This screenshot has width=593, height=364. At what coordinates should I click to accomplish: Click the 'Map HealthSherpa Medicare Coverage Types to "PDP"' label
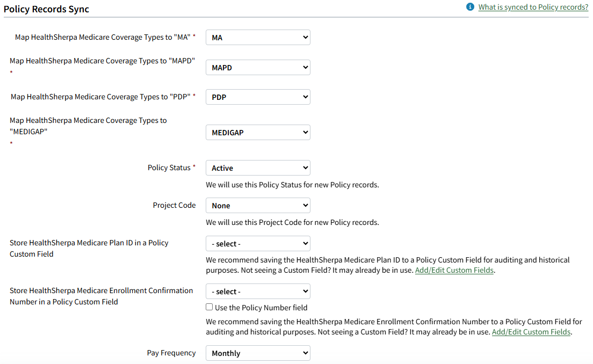(100, 97)
